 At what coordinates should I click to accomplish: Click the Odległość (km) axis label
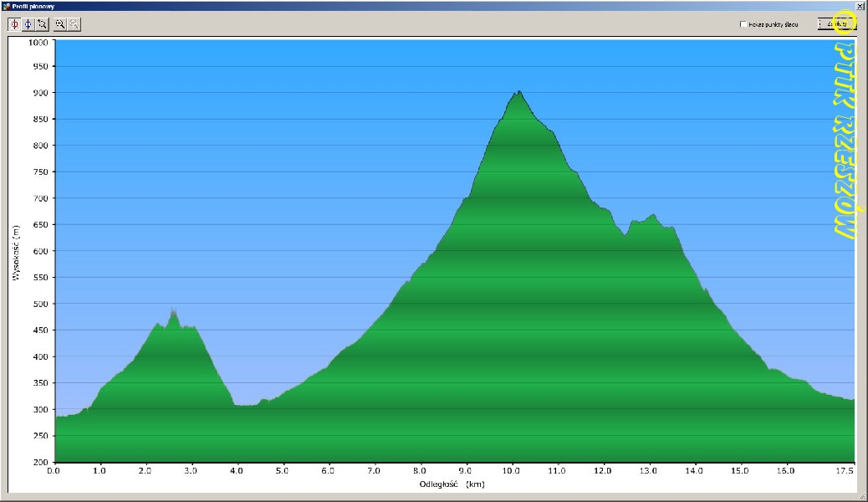452,484
